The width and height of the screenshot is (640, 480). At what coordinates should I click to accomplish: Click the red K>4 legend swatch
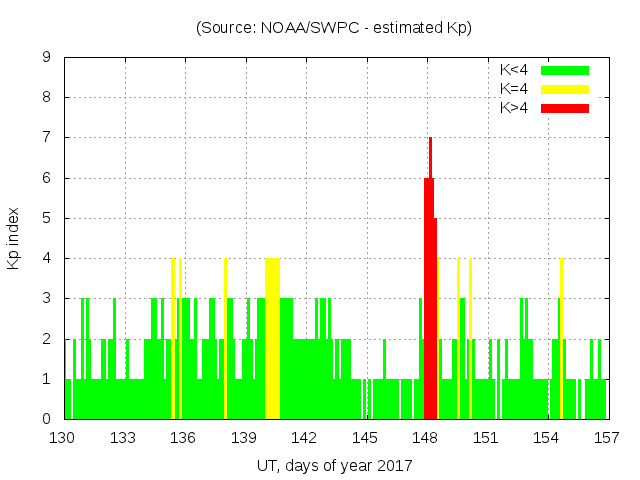[x=565, y=108]
